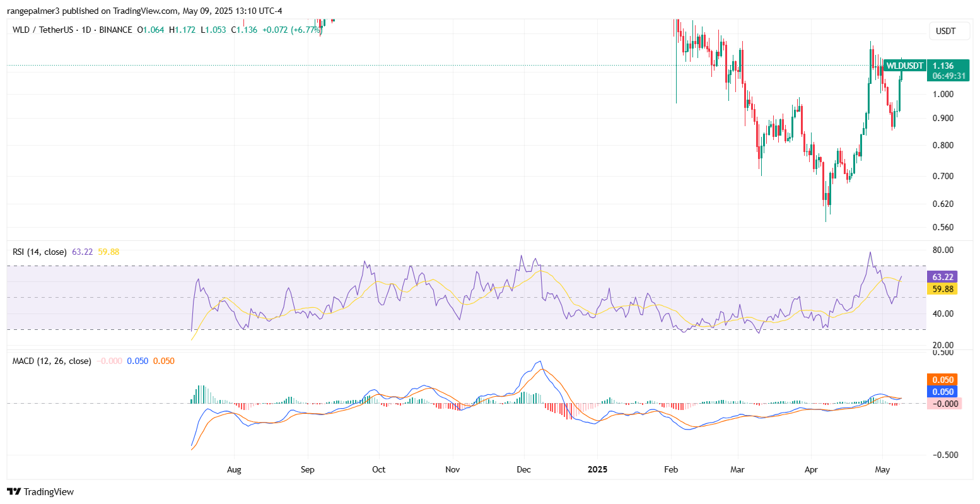Screen dimensions: 980x504
Task: Click the TradingView logo in bottom corner
Action: [40, 492]
